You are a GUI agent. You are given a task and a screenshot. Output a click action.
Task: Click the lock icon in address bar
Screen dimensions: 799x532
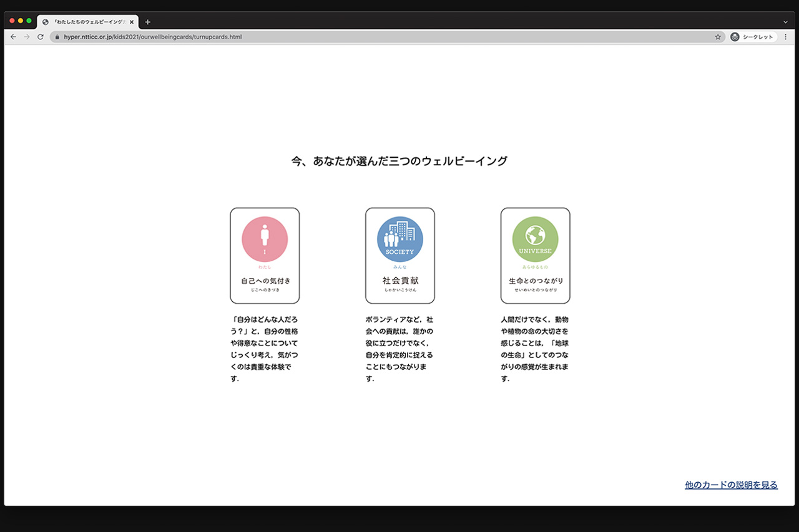pyautogui.click(x=57, y=37)
